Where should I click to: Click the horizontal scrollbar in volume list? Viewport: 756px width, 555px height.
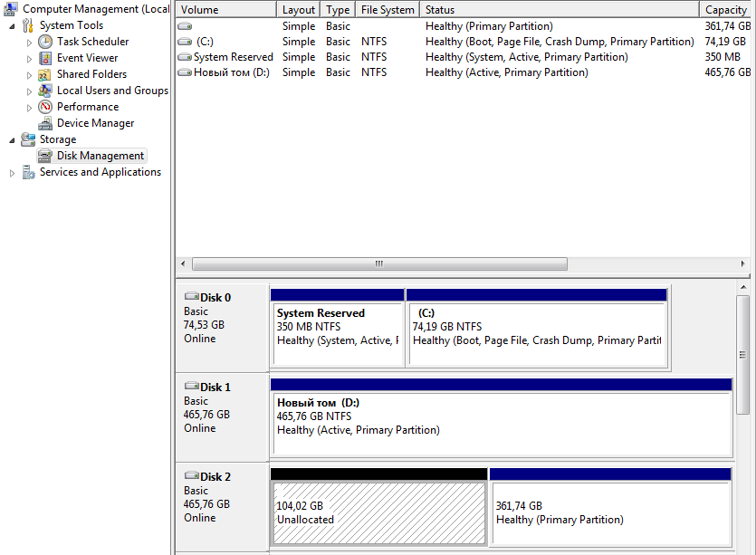tap(379, 264)
